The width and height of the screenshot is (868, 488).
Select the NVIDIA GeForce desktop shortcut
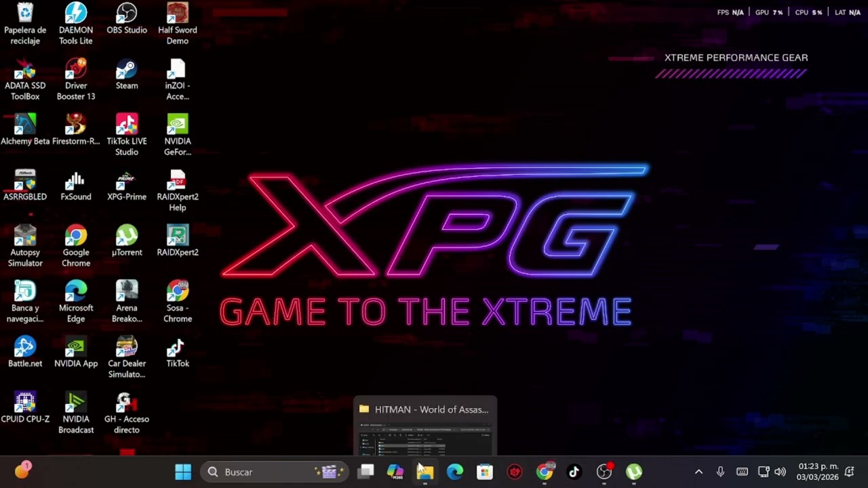point(178,135)
